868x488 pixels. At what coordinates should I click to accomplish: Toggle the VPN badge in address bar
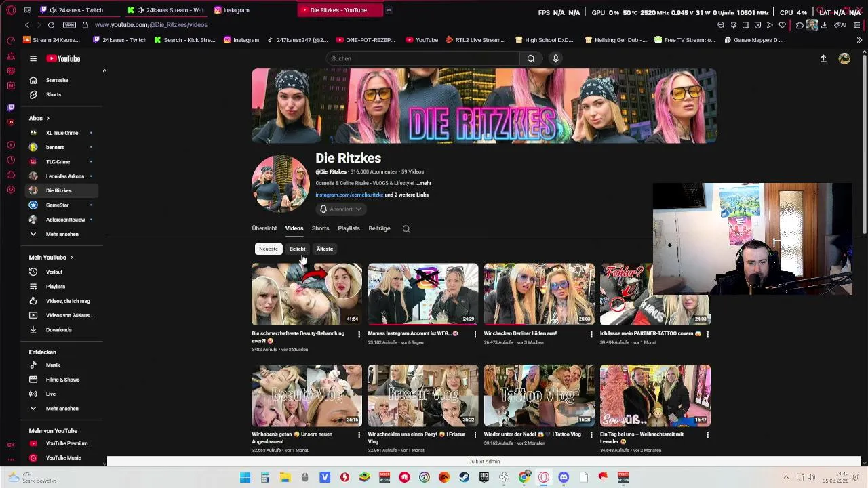click(69, 25)
